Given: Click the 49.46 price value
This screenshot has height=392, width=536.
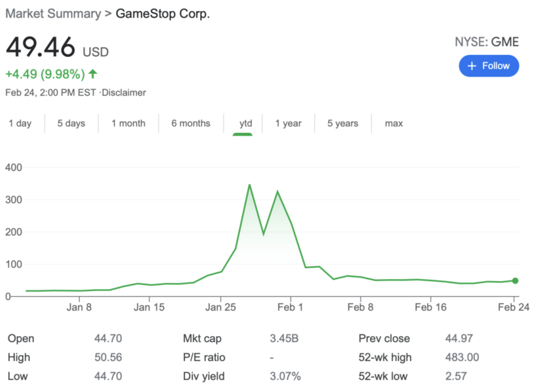Looking at the screenshot, I should (40, 47).
